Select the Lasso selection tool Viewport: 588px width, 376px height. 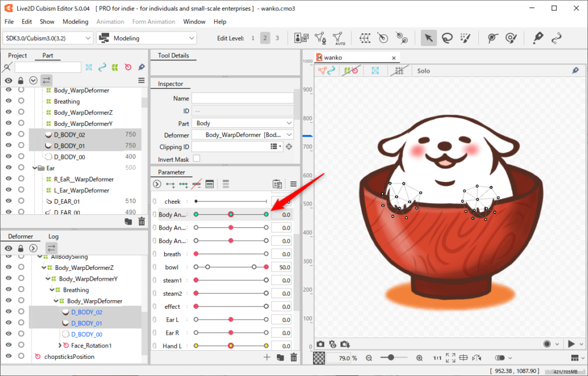pos(447,38)
